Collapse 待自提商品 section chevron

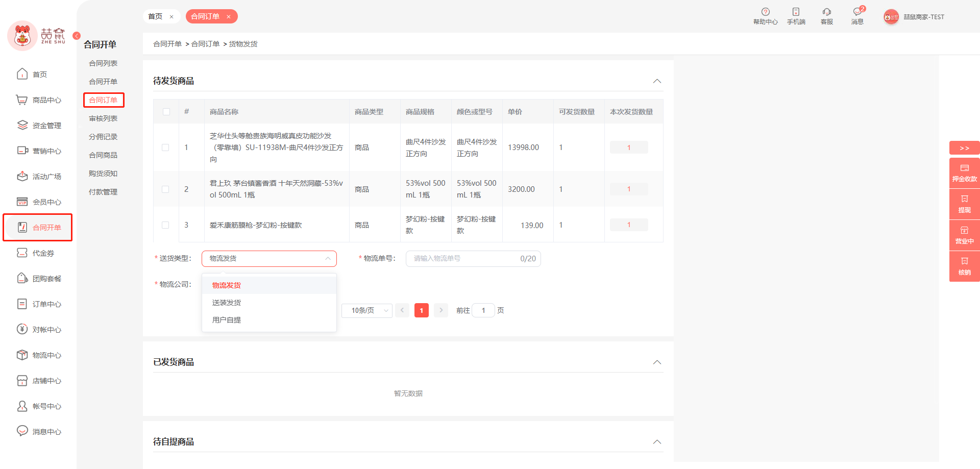[x=657, y=442]
